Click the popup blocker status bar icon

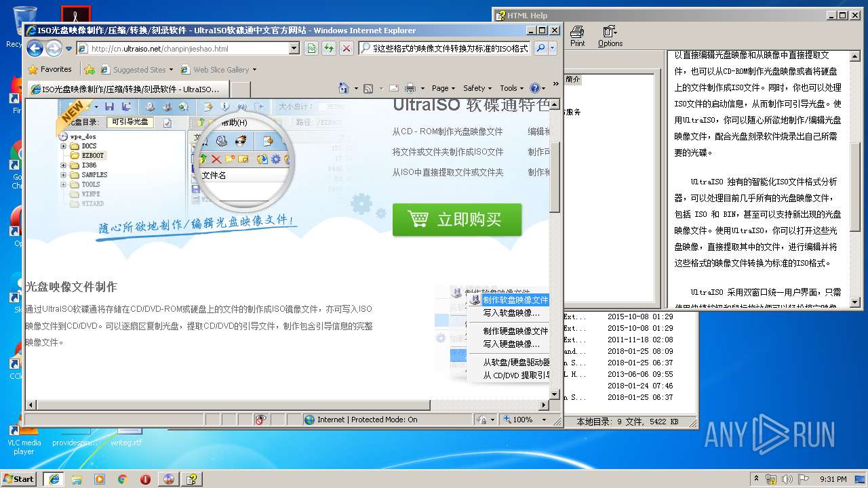click(x=261, y=420)
